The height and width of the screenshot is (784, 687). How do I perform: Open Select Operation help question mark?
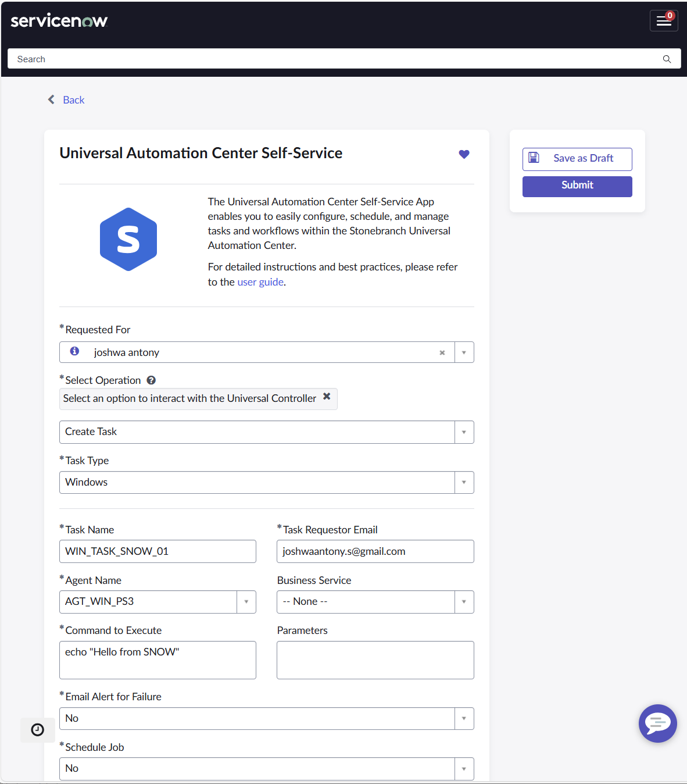[151, 380]
